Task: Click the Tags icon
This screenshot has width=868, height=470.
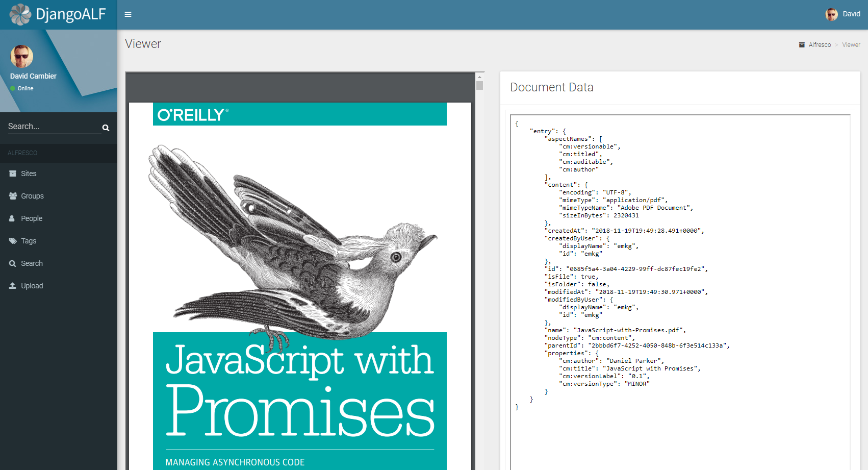Action: pyautogui.click(x=13, y=241)
